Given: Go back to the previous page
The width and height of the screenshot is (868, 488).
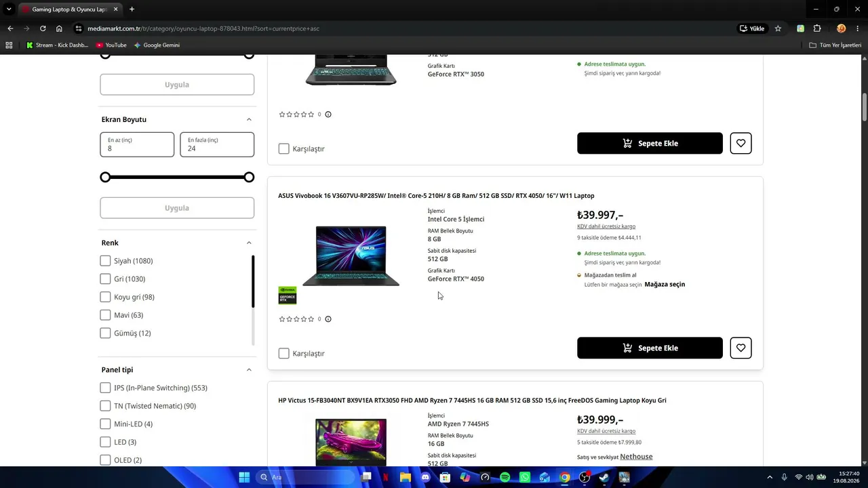Looking at the screenshot, I should [x=10, y=28].
